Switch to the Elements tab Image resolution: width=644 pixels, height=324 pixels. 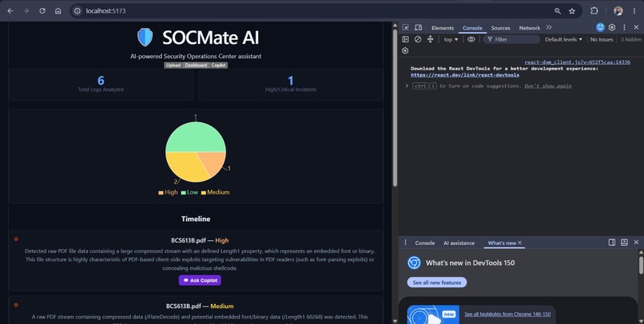click(443, 28)
